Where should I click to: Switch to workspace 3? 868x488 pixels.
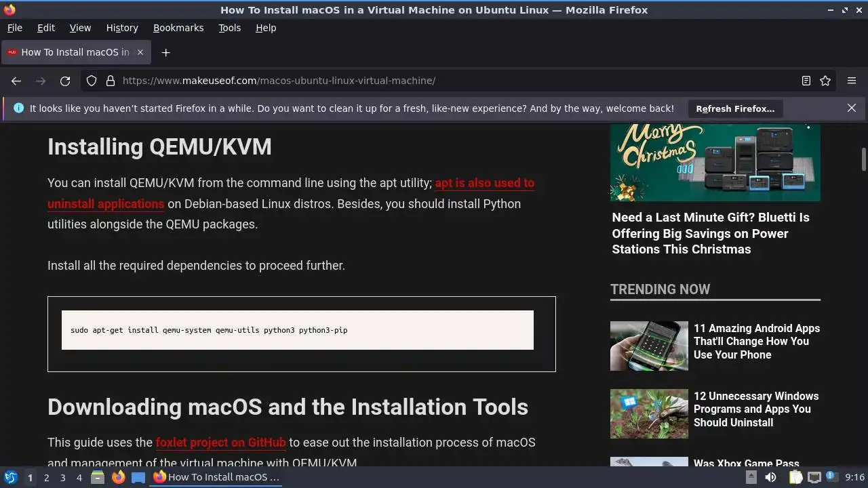click(62, 478)
